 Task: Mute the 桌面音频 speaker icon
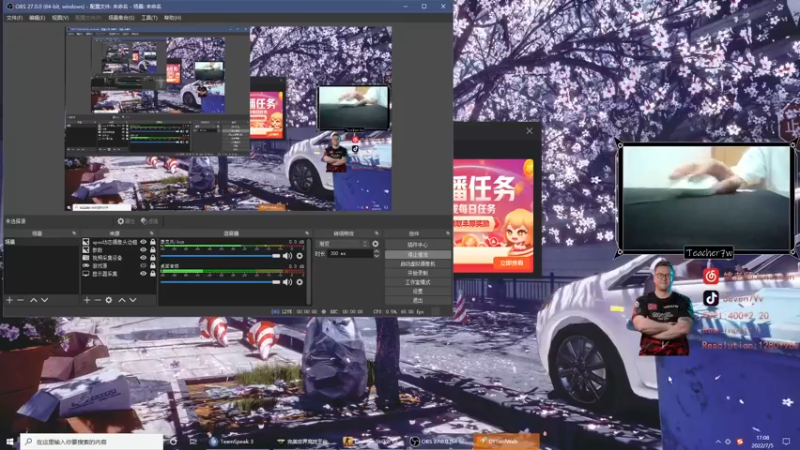pyautogui.click(x=288, y=282)
